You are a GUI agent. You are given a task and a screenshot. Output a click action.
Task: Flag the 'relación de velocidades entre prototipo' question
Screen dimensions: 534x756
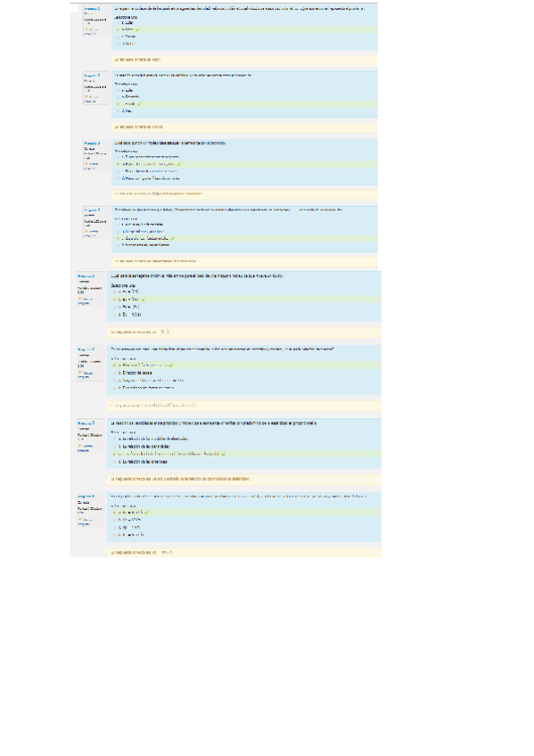[85, 448]
